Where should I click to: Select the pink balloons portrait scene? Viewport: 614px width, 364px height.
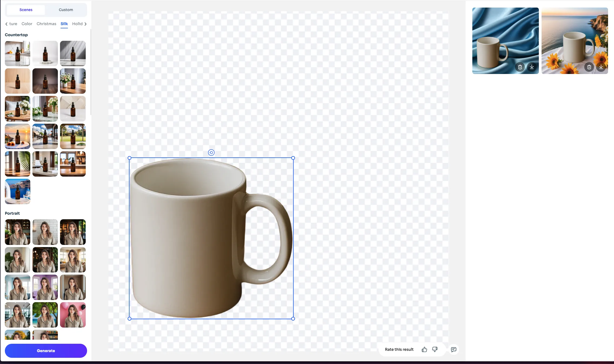point(73,315)
